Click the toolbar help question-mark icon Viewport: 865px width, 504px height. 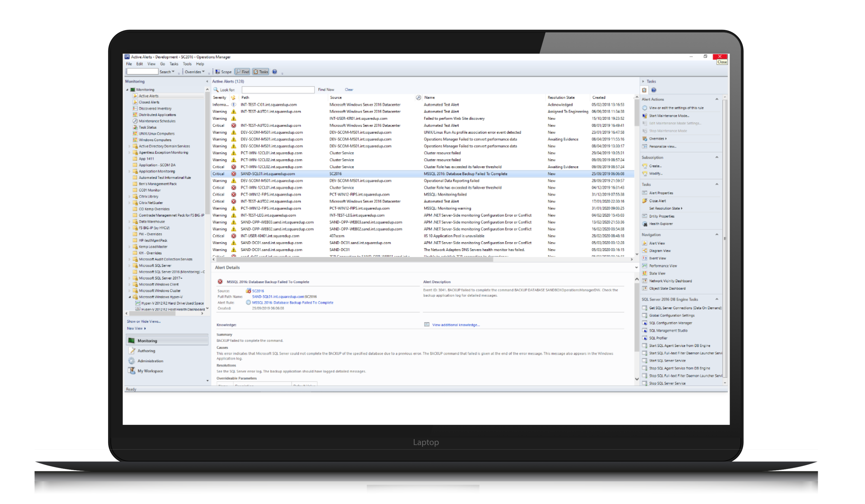click(x=274, y=72)
